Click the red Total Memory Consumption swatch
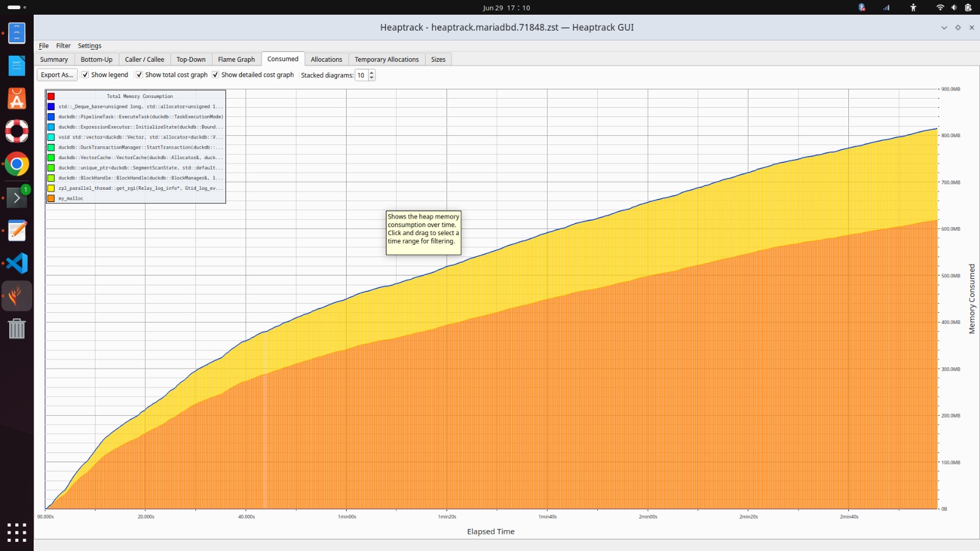This screenshot has width=980, height=551. point(51,96)
